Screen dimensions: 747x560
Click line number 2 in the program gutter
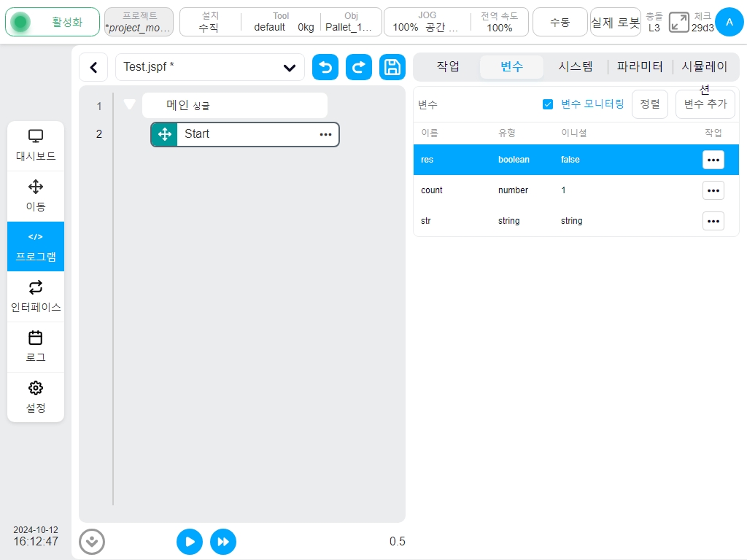point(99,134)
